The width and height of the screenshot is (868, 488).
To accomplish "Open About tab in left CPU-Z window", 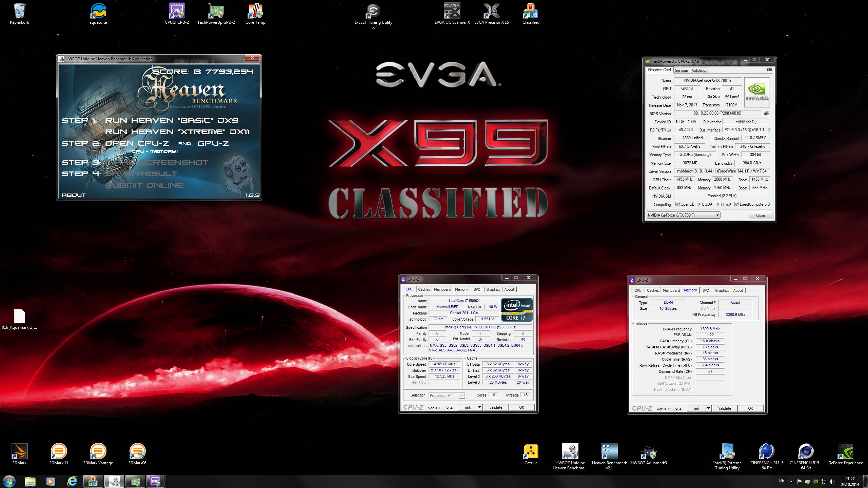I will point(509,289).
